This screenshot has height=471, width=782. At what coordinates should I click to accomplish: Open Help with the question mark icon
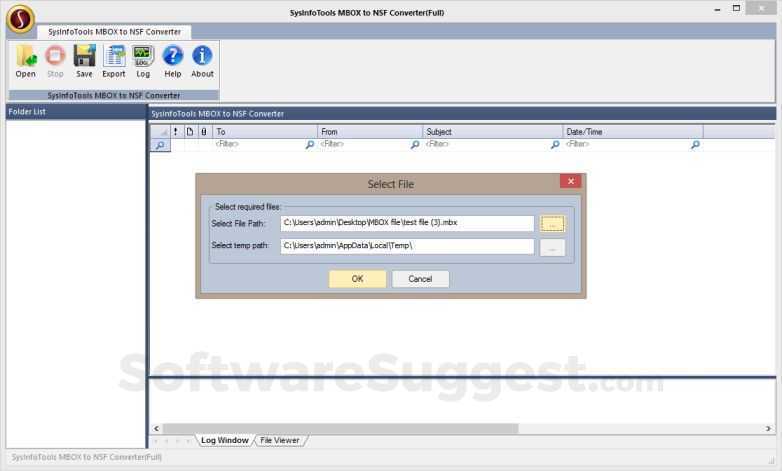tap(173, 61)
